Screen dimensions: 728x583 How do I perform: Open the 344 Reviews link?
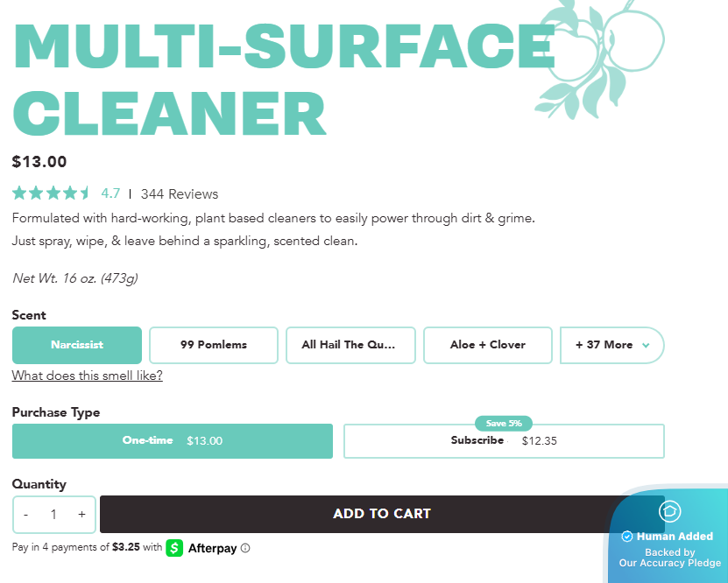(180, 194)
